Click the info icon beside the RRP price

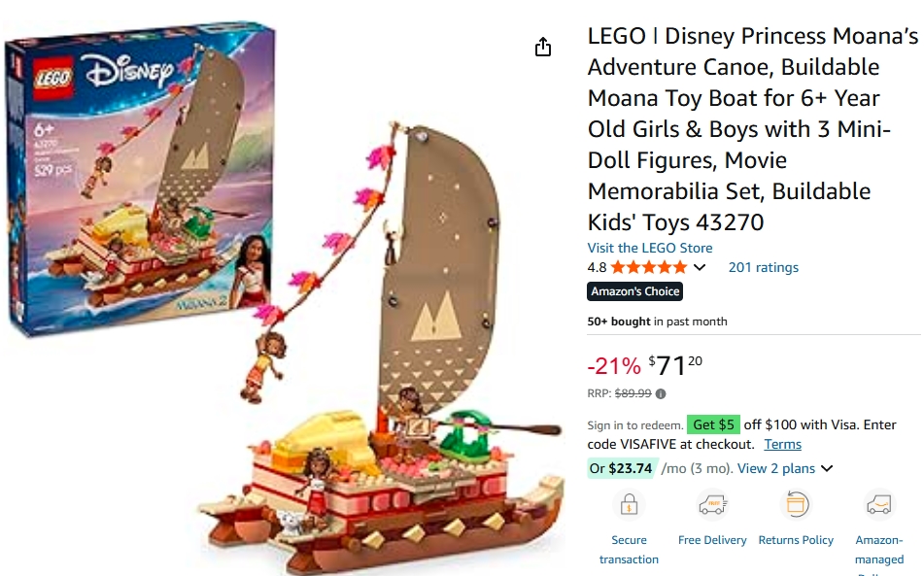pos(661,394)
